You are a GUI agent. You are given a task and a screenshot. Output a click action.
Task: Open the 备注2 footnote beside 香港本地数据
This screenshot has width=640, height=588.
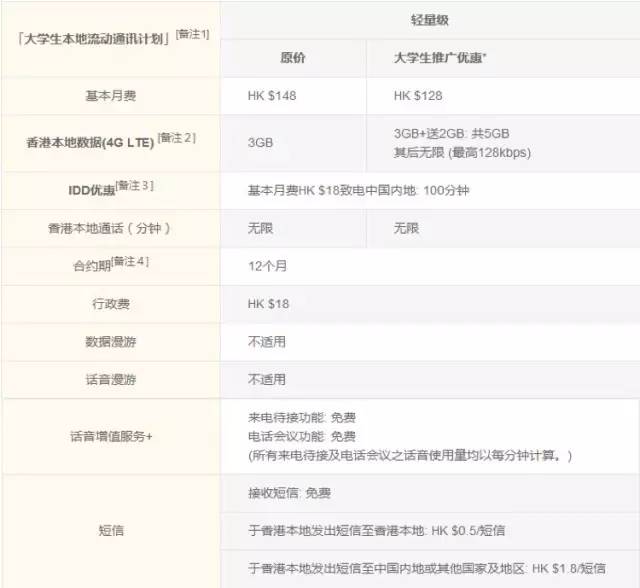[x=176, y=137]
